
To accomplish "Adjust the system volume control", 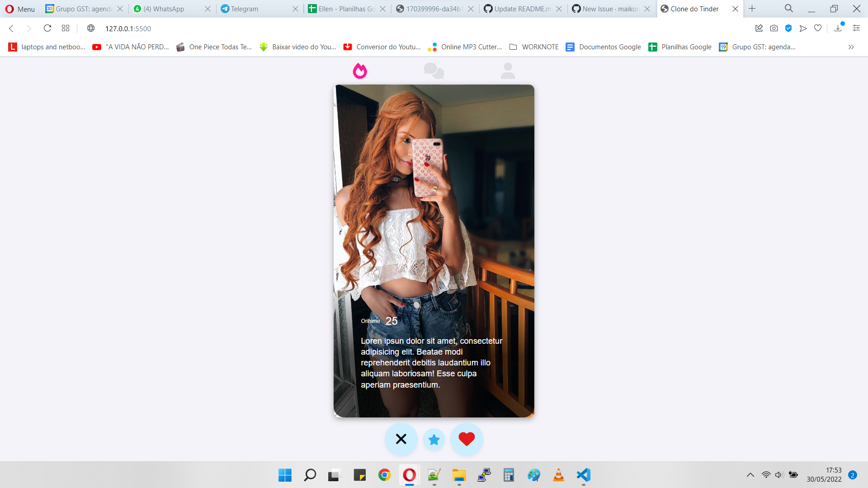I will [x=779, y=475].
